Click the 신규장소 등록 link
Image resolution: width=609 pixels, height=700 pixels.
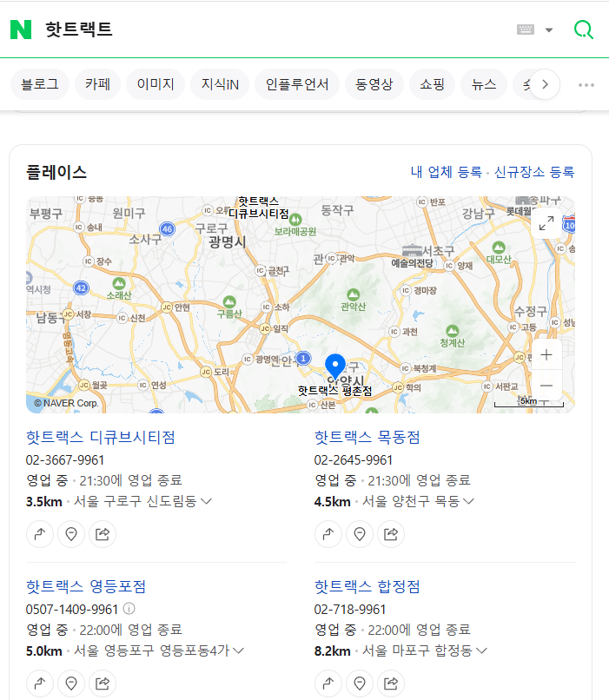pyautogui.click(x=534, y=172)
